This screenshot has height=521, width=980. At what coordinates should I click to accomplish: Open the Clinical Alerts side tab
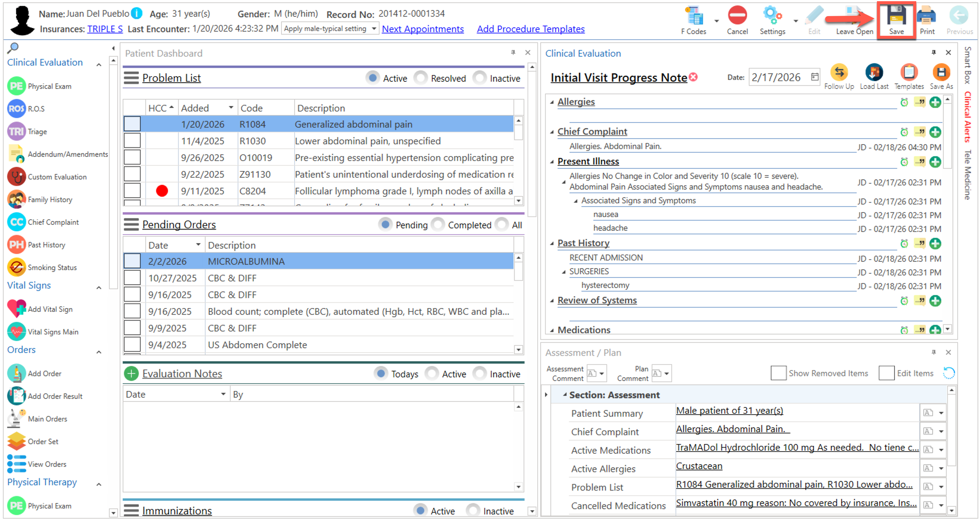tap(968, 117)
